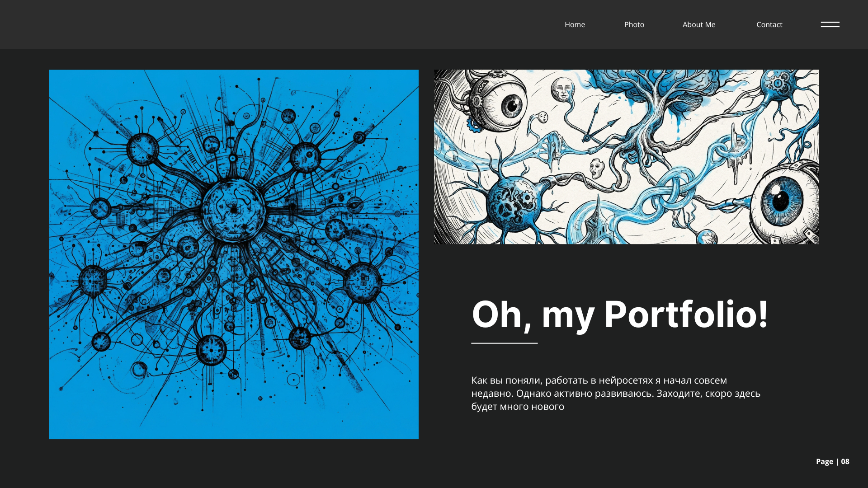
Task: Open the Contact page
Action: point(769,24)
